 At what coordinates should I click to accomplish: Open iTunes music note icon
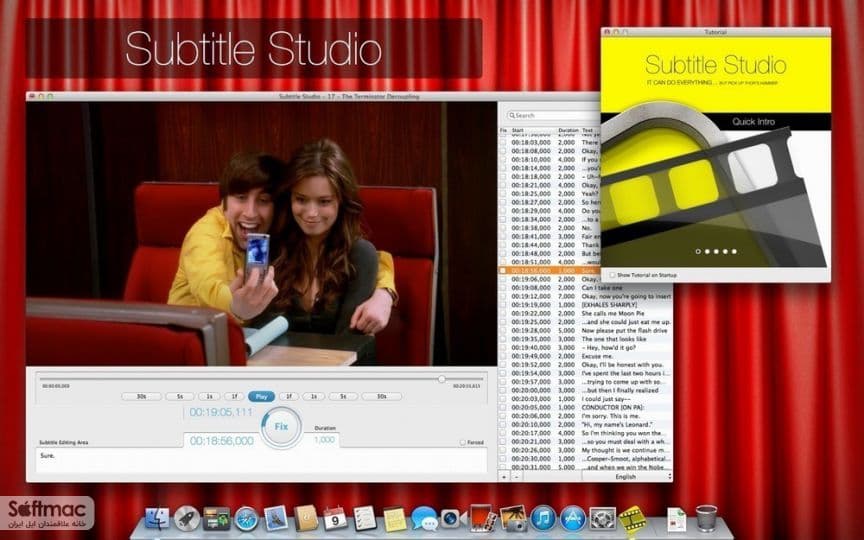coord(544,519)
